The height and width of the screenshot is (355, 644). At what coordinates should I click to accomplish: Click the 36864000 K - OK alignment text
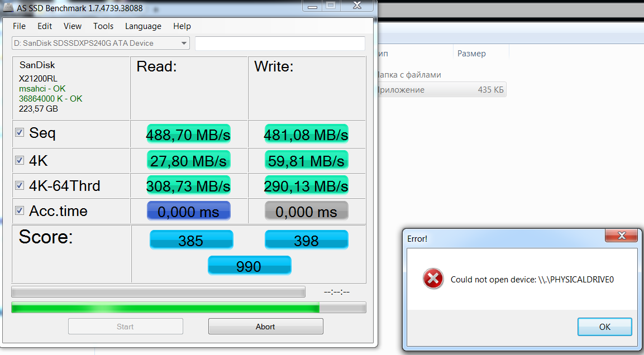[50, 98]
